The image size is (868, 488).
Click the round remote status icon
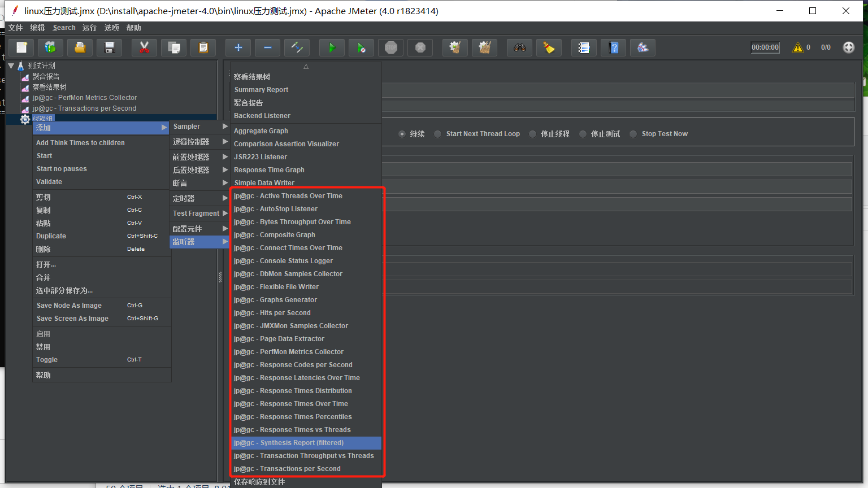coord(849,47)
